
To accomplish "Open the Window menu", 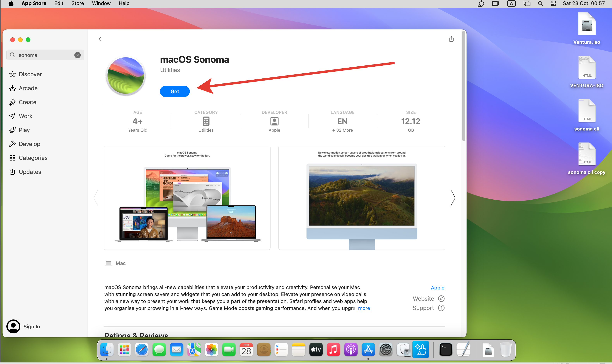I will coord(101,3).
